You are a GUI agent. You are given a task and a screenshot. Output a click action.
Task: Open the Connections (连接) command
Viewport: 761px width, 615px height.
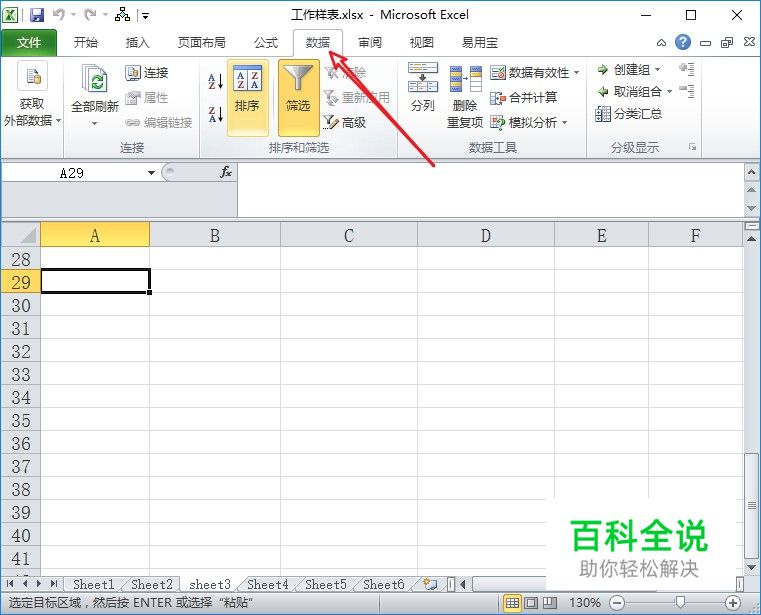point(147,73)
